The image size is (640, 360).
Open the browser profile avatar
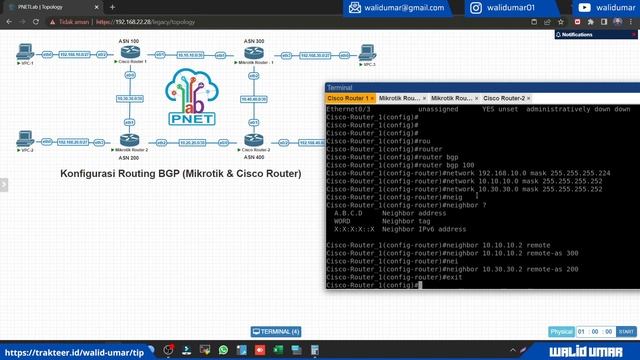click(x=618, y=22)
